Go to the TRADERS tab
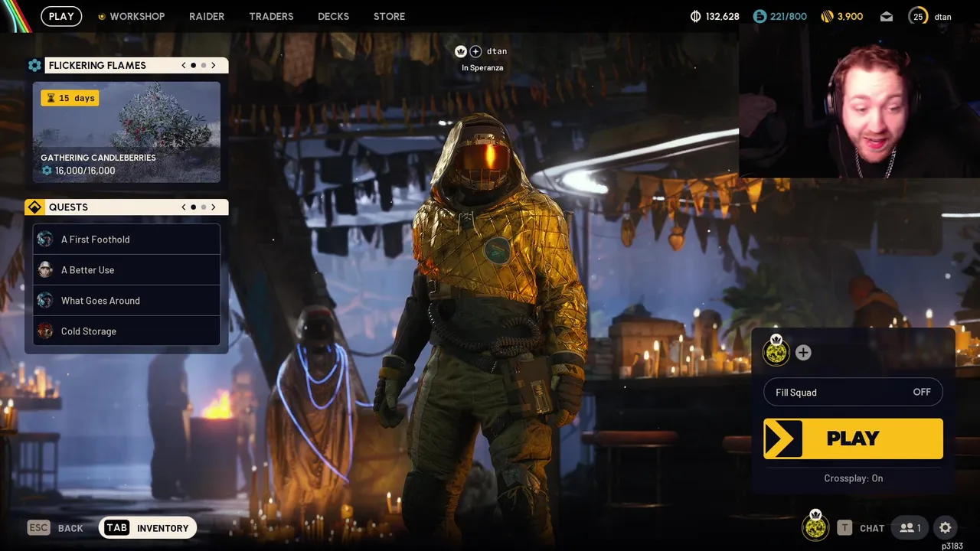The width and height of the screenshot is (980, 551). [x=271, y=16]
